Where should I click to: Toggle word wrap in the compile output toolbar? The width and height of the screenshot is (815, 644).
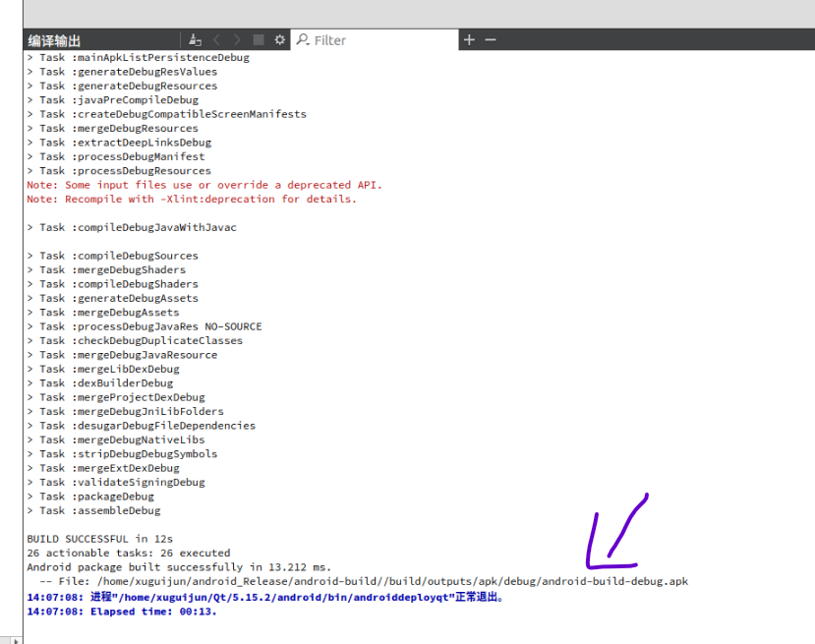tap(195, 39)
